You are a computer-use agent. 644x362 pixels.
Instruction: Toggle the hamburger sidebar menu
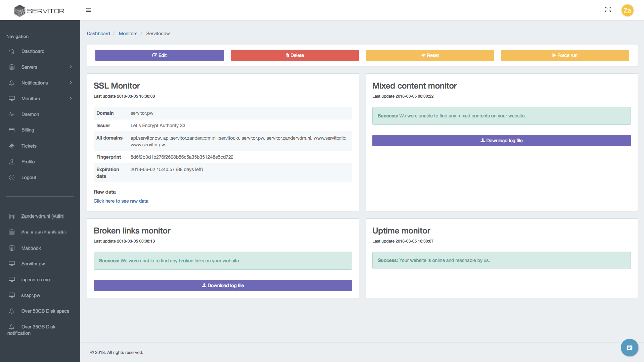coord(89,10)
